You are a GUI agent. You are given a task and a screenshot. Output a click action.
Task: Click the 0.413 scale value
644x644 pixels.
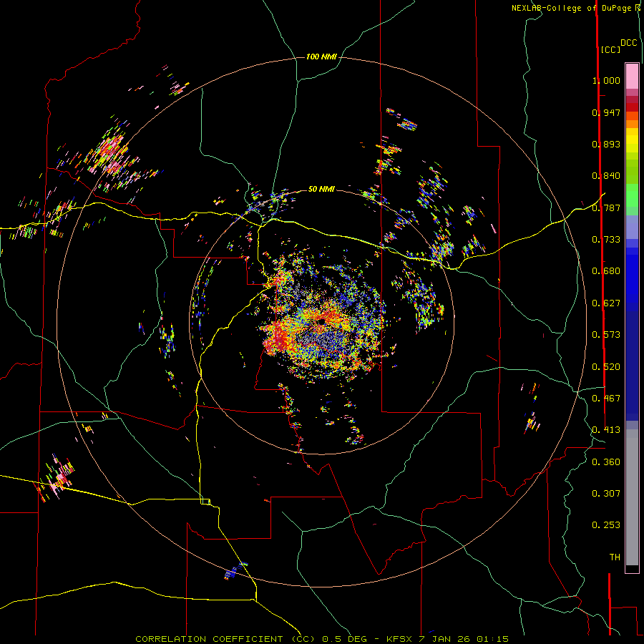coord(606,430)
